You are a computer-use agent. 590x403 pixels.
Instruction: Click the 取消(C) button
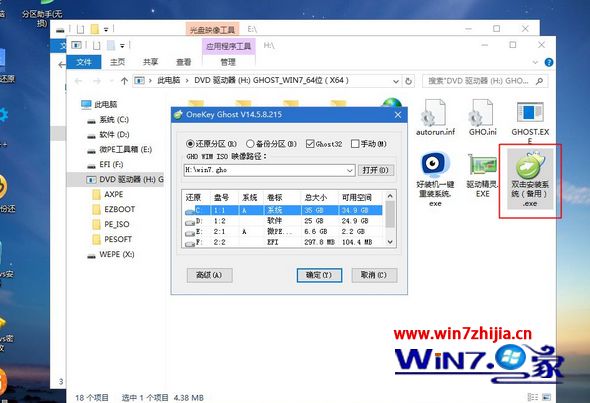374,275
